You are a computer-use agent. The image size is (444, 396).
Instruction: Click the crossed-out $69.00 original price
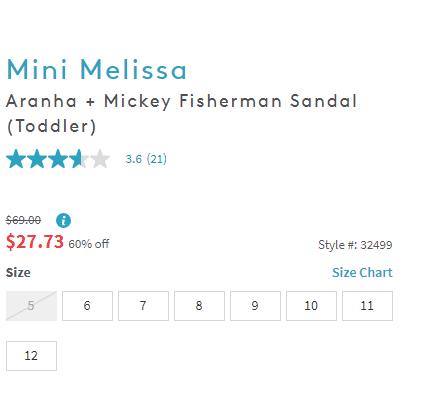[x=24, y=220]
